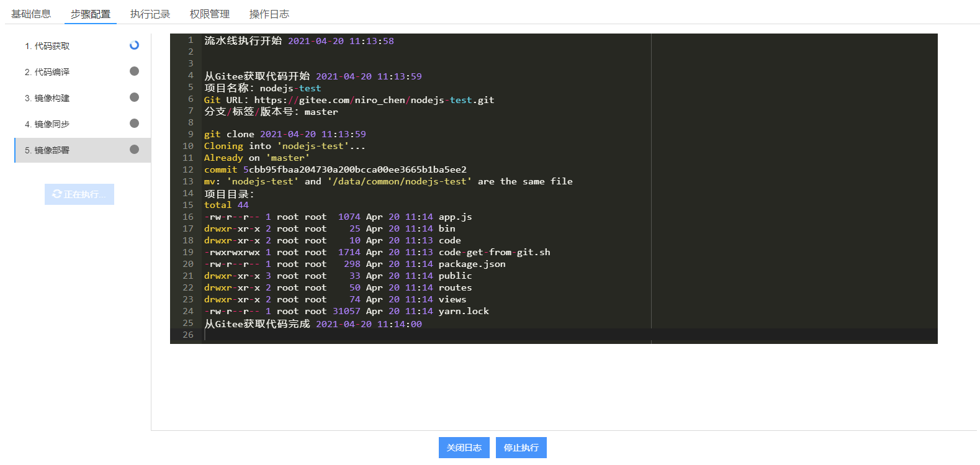This screenshot has width=980, height=465.
Task: Click the "Already on 'master'" line
Action: pyautogui.click(x=257, y=158)
